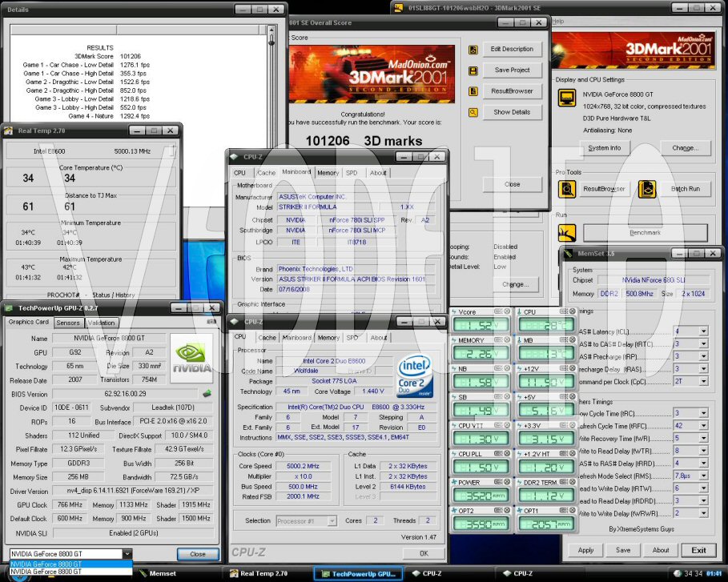Click the floppy disk Save Project icon

[x=473, y=70]
